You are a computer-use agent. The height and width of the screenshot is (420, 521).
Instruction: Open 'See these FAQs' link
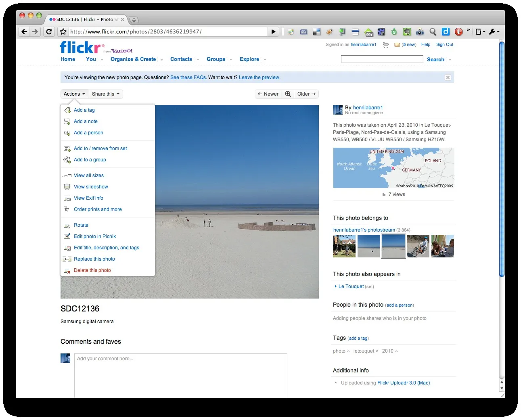coord(188,77)
